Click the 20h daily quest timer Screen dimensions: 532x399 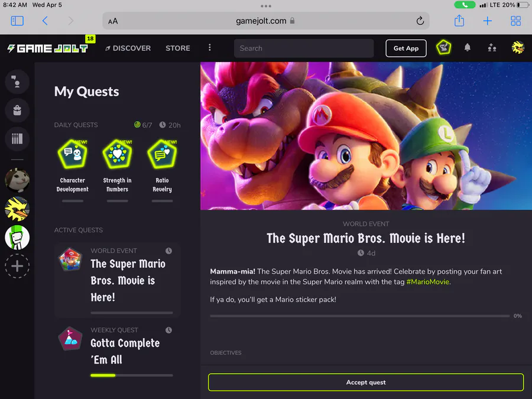170,125
